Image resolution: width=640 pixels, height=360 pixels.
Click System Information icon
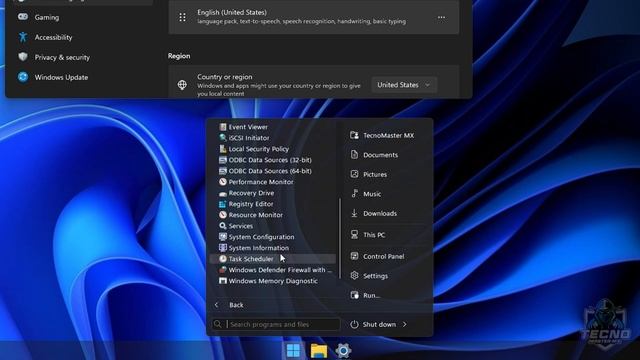[222, 248]
